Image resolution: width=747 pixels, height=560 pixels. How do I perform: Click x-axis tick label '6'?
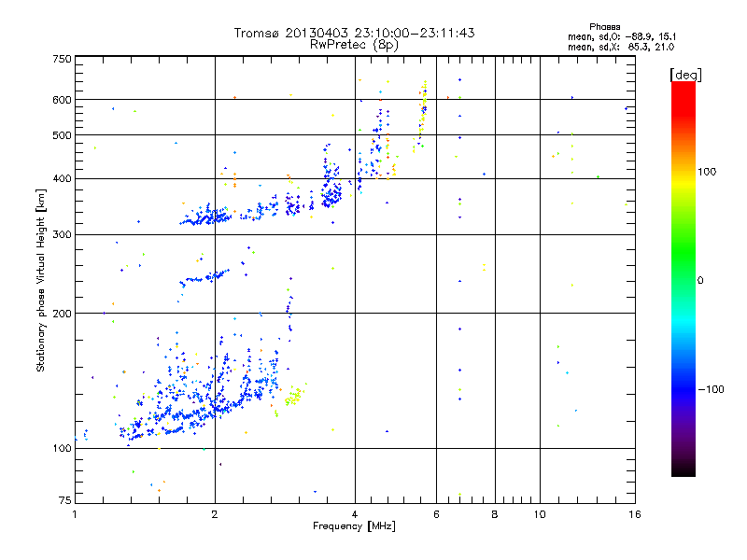pos(436,514)
